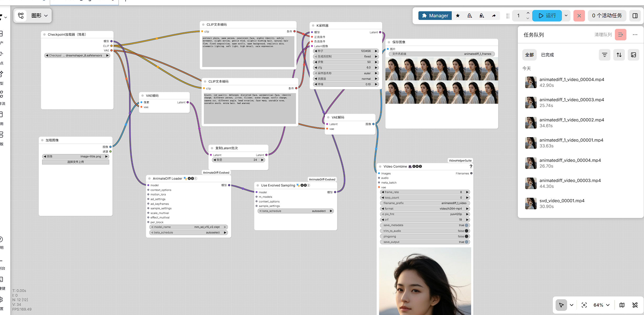
Task: Click the share arrow icon in toolbar
Action: [x=494, y=16]
